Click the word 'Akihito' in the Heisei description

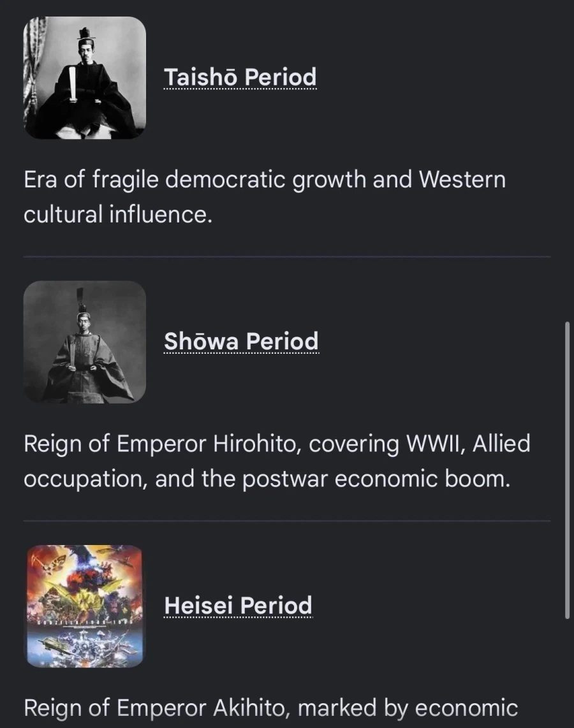click(249, 708)
